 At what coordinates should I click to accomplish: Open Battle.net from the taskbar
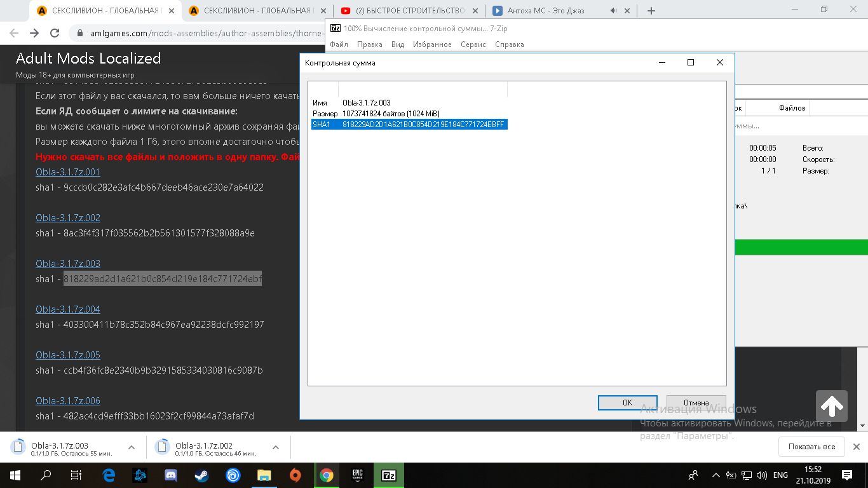[140, 475]
